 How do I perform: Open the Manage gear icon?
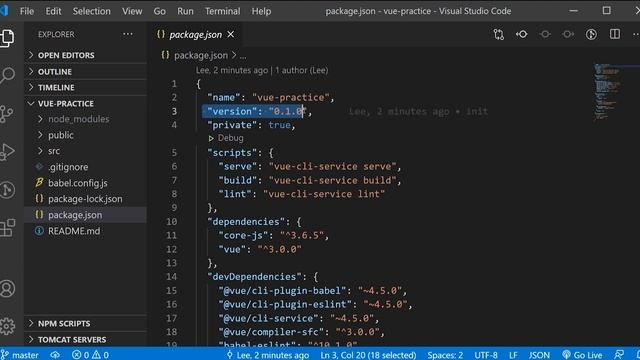(x=7, y=326)
